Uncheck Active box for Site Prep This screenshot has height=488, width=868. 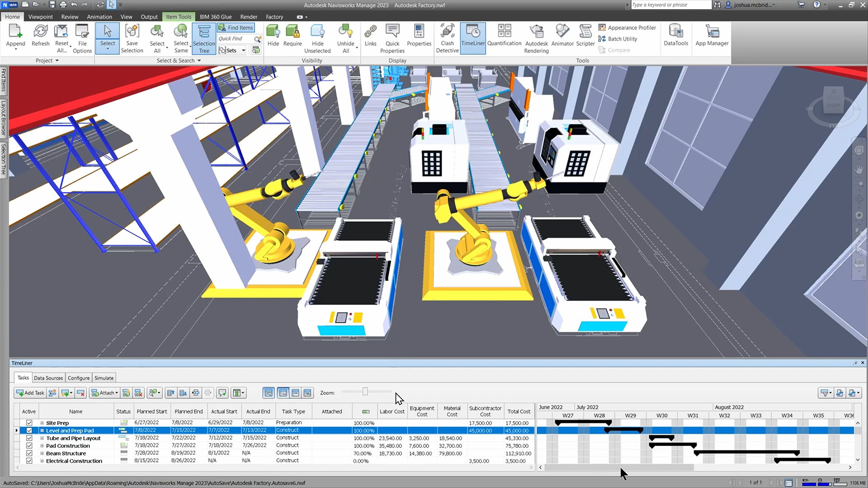pyautogui.click(x=29, y=423)
